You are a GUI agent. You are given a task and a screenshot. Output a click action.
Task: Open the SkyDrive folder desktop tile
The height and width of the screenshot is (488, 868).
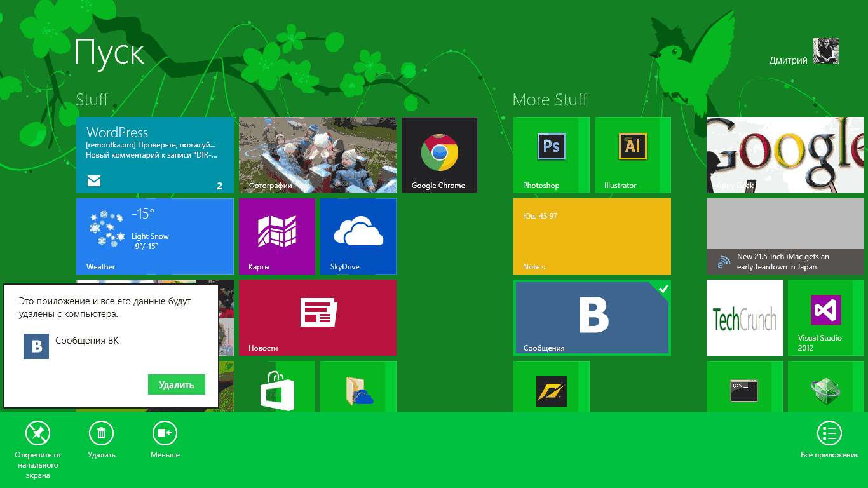tap(358, 386)
